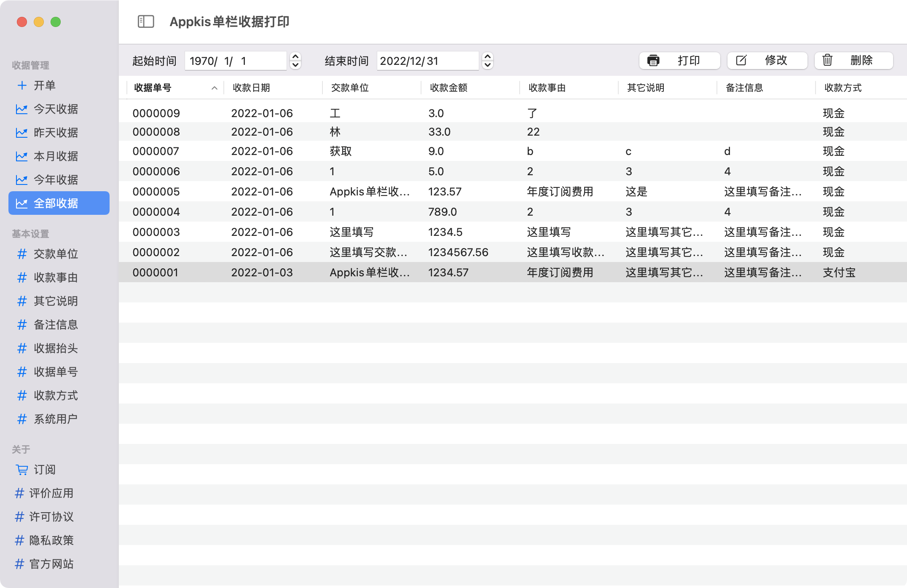Open the 订阅 subscription page
The image size is (907, 588).
click(x=59, y=470)
